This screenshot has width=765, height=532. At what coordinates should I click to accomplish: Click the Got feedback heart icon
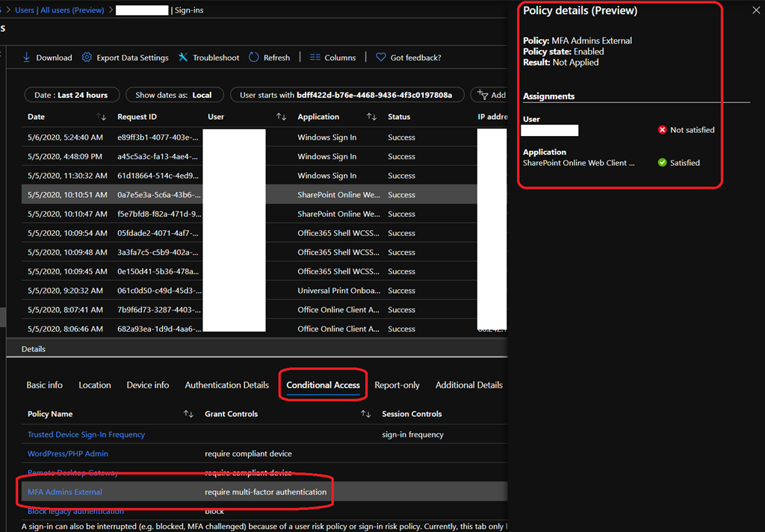tap(381, 58)
